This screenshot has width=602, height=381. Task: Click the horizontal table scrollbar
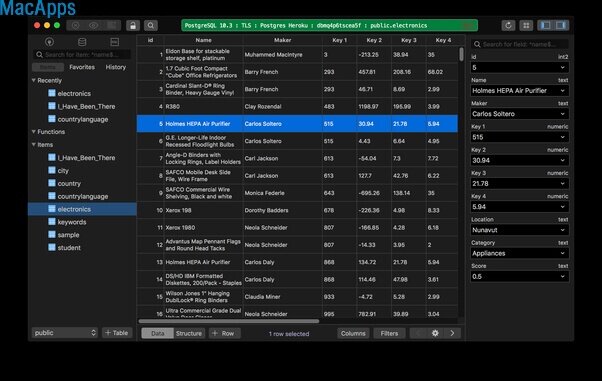228,321
